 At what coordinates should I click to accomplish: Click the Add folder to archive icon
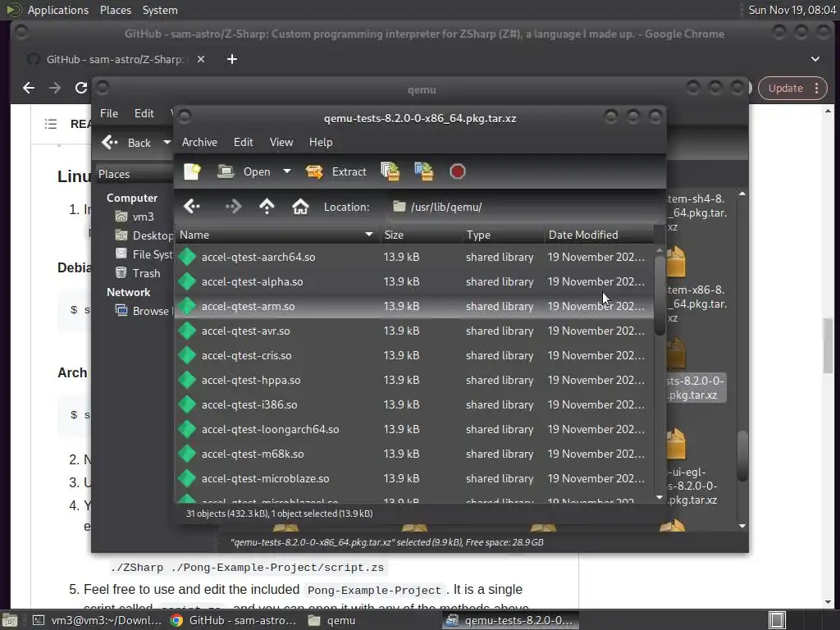point(424,171)
